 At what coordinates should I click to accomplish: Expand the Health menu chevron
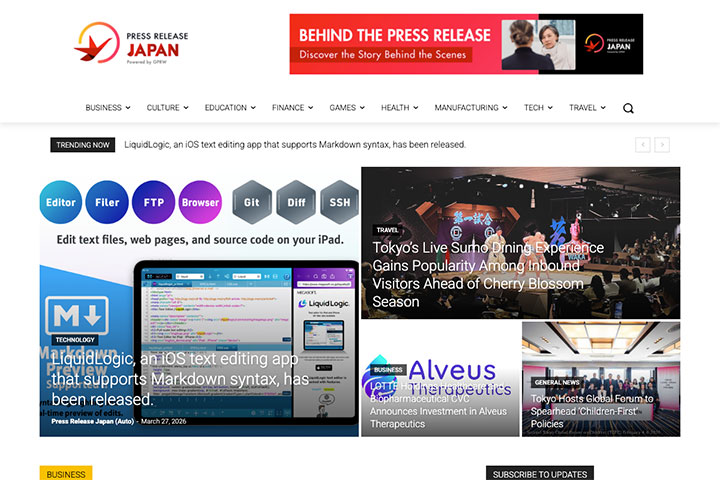point(416,107)
